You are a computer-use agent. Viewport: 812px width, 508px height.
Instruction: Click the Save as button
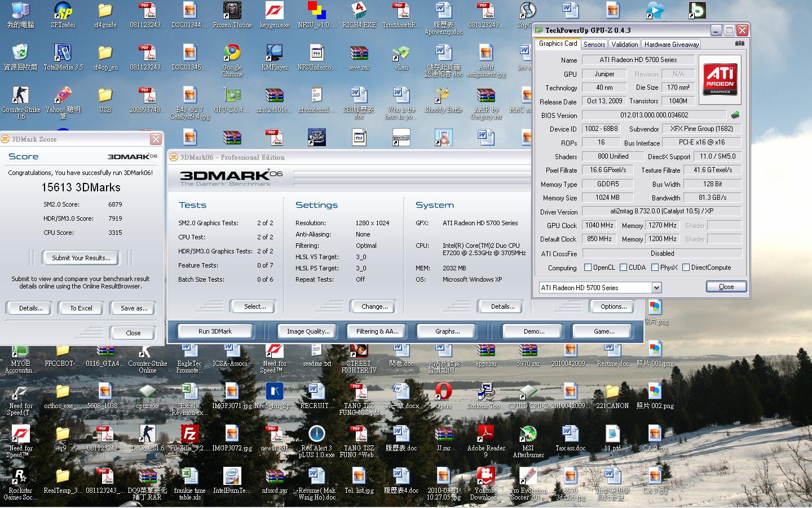(134, 308)
